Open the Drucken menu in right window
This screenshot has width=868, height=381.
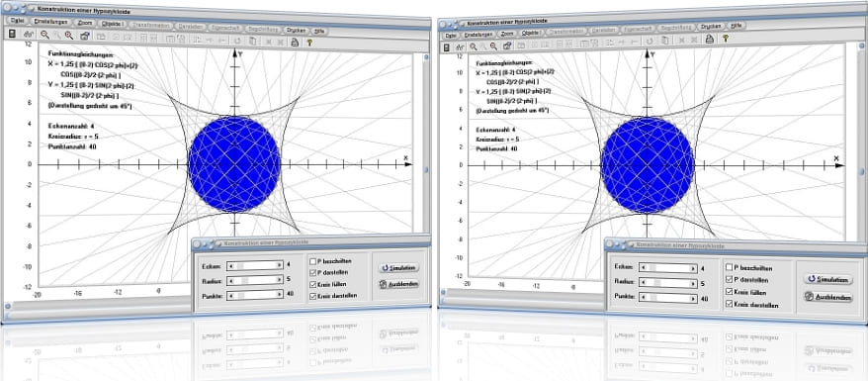tap(710, 26)
